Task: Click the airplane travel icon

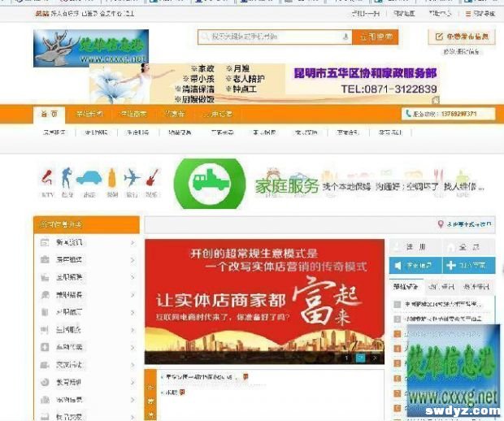Action: pos(132,178)
